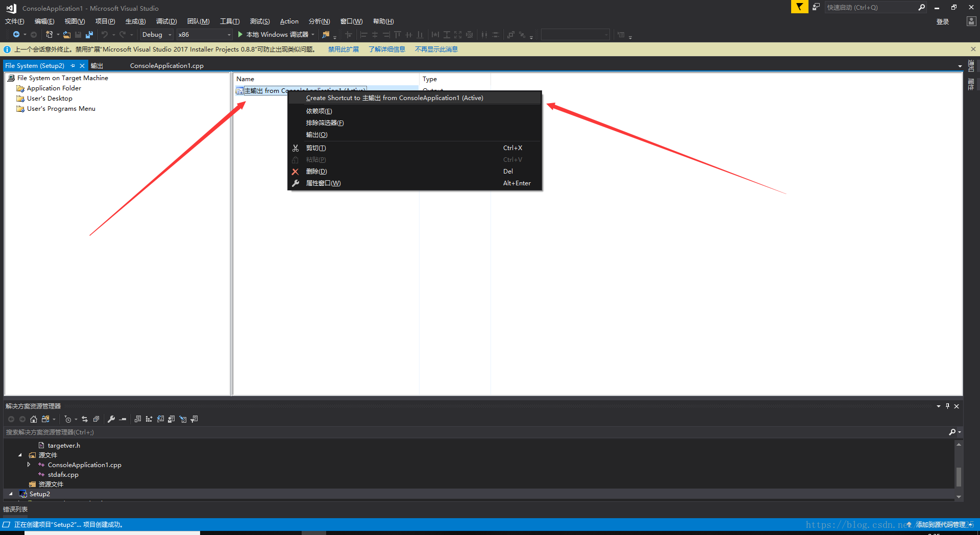980x535 pixels.
Task: Click Solution Explorer home icon
Action: click(34, 419)
